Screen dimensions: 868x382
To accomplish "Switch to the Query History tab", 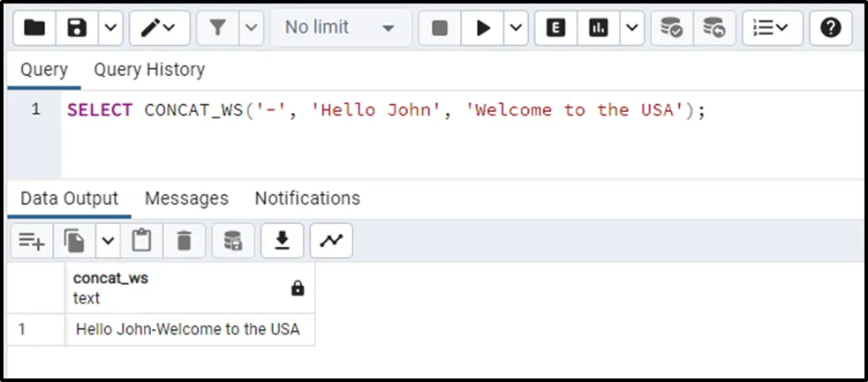I will point(148,70).
